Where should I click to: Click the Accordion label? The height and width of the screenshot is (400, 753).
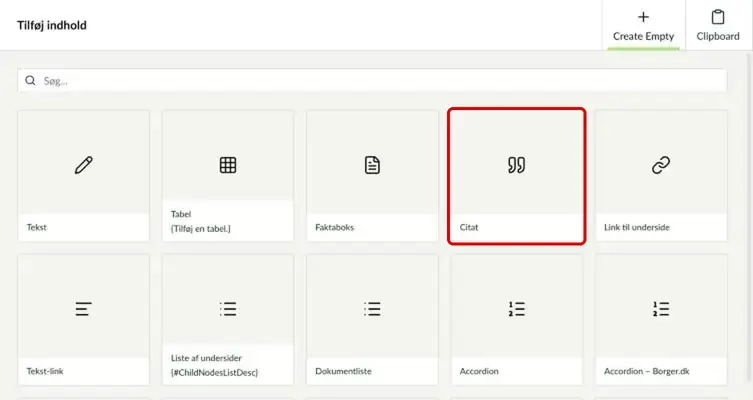(479, 371)
